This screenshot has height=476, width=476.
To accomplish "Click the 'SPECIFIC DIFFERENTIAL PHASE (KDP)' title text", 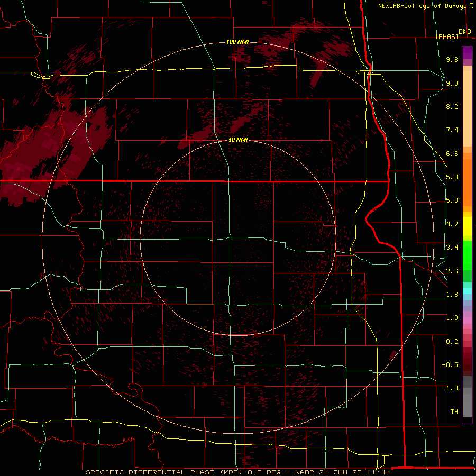I will 164,472.
